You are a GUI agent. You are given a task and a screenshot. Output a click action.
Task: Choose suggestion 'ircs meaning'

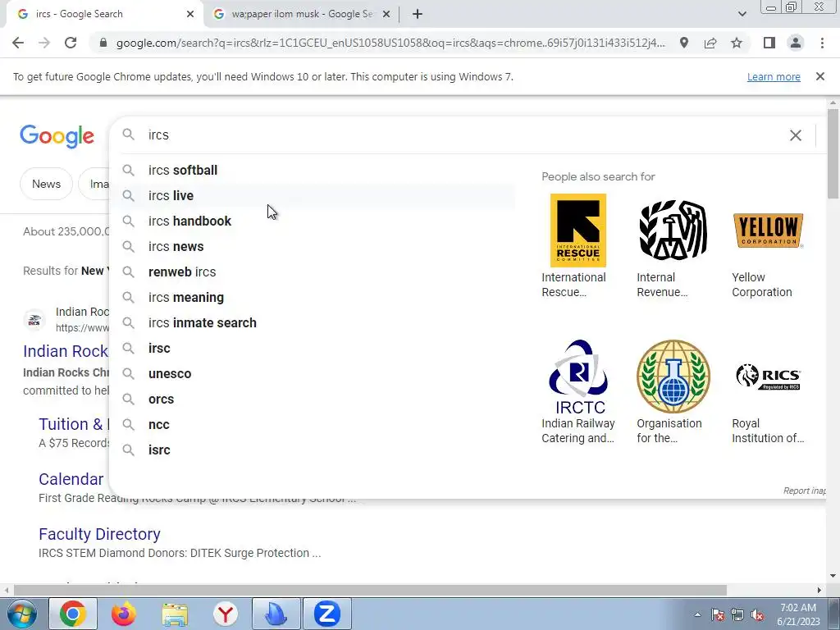pos(312,297)
